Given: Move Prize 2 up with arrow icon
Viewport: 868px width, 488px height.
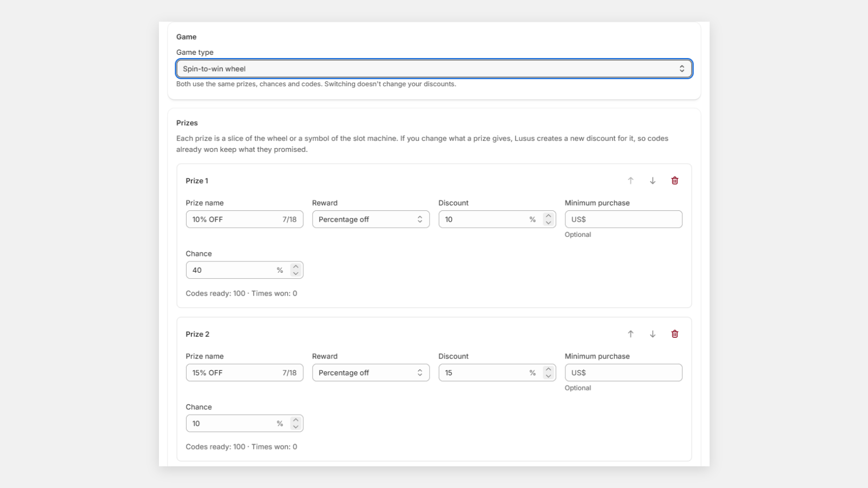Looking at the screenshot, I should (630, 334).
